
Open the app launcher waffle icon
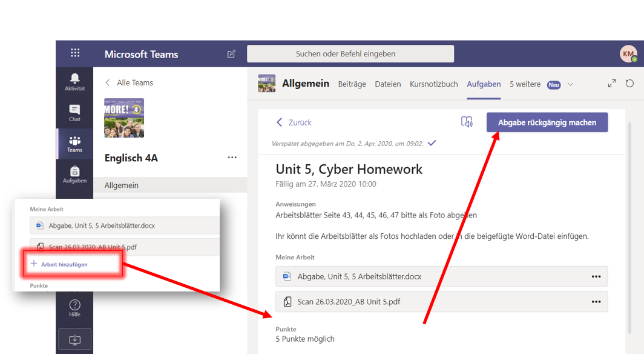(x=75, y=53)
